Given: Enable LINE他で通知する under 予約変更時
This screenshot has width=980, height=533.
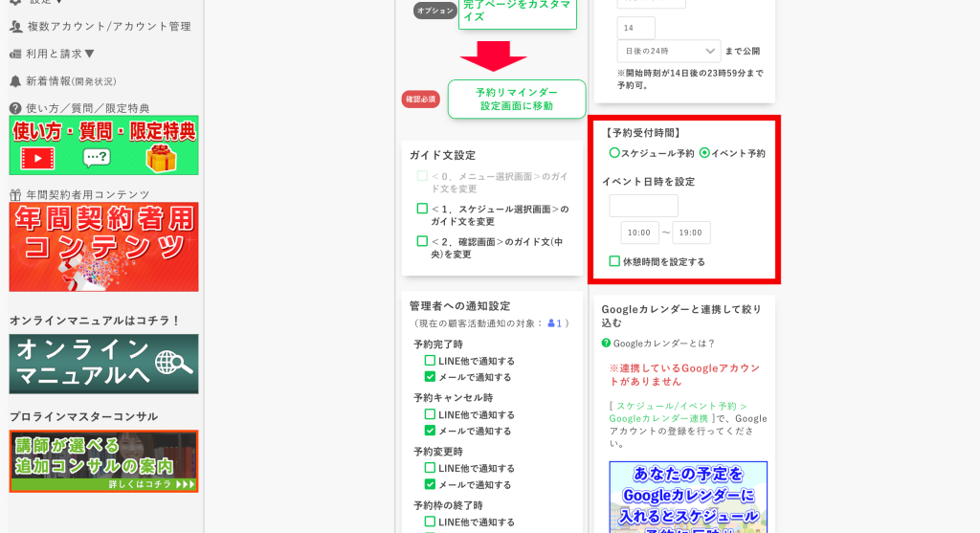Looking at the screenshot, I should (x=430, y=468).
